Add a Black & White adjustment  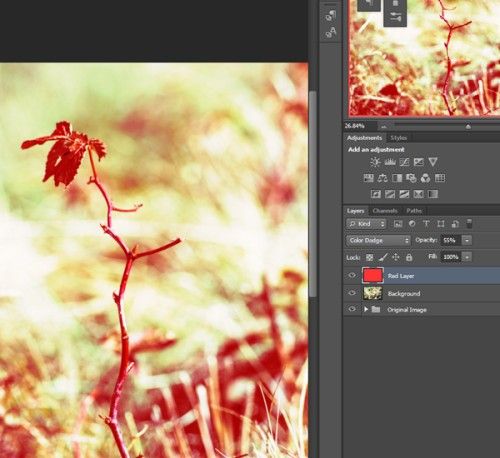click(397, 178)
